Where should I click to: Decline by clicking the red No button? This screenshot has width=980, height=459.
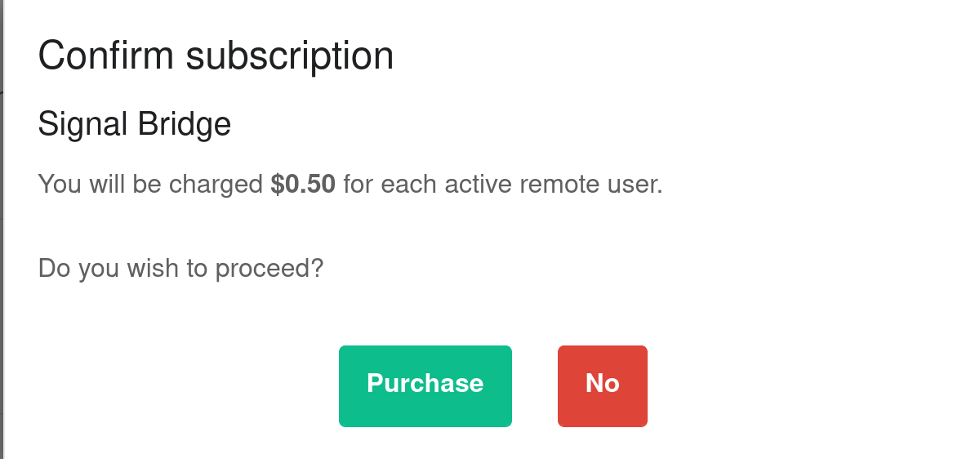(x=603, y=386)
